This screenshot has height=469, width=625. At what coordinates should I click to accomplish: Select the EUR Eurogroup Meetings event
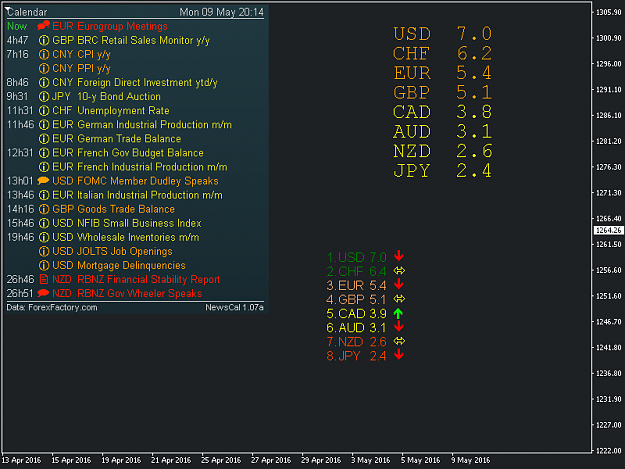point(110,26)
